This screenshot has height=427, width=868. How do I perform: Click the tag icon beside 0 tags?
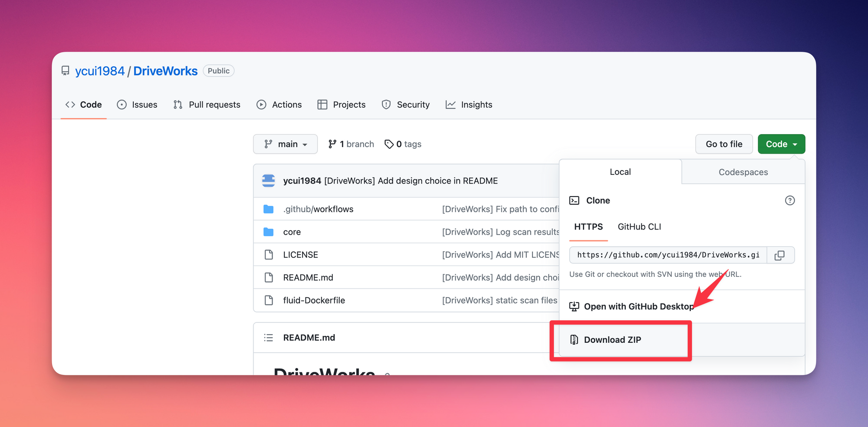coord(389,144)
